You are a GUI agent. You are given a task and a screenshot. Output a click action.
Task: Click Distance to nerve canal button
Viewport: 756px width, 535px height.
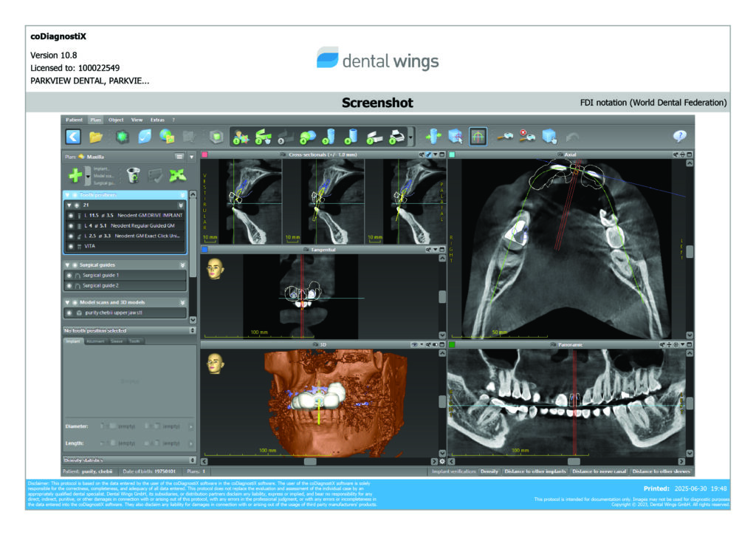point(599,471)
